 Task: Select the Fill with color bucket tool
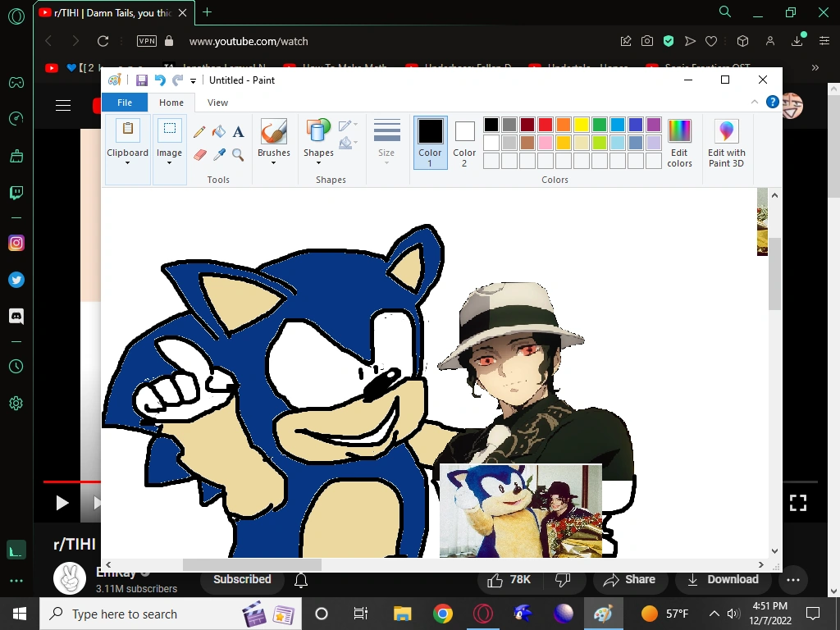[219, 131]
